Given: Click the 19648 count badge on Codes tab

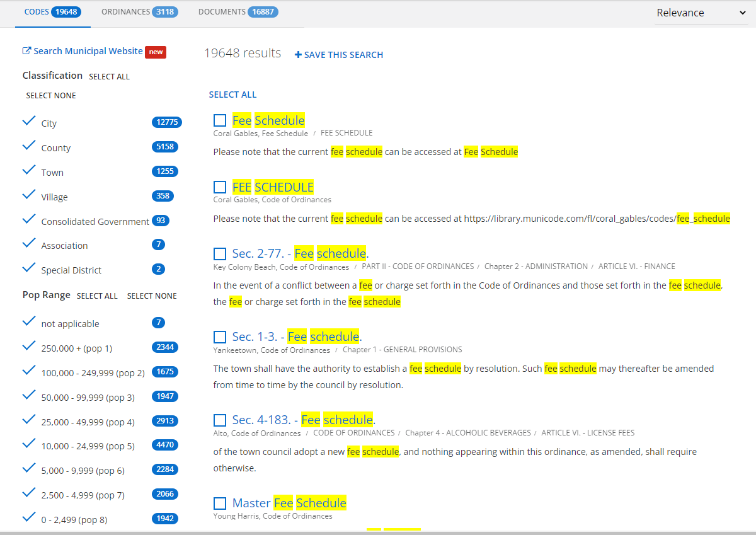Looking at the screenshot, I should 66,12.
